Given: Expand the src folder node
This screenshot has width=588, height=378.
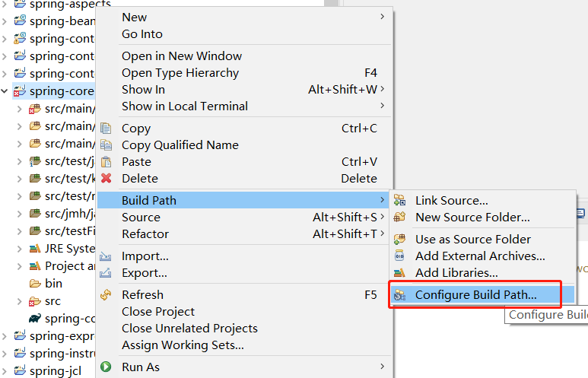Looking at the screenshot, I should (20, 301).
